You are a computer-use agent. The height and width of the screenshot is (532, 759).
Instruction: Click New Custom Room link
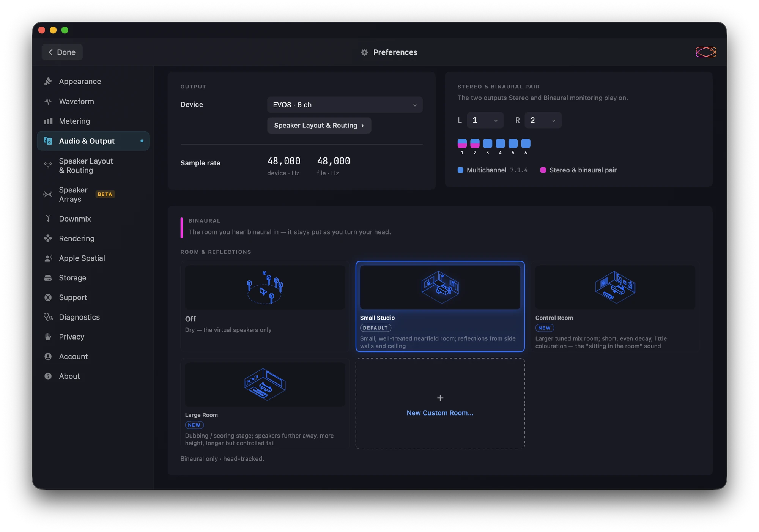[440, 413]
